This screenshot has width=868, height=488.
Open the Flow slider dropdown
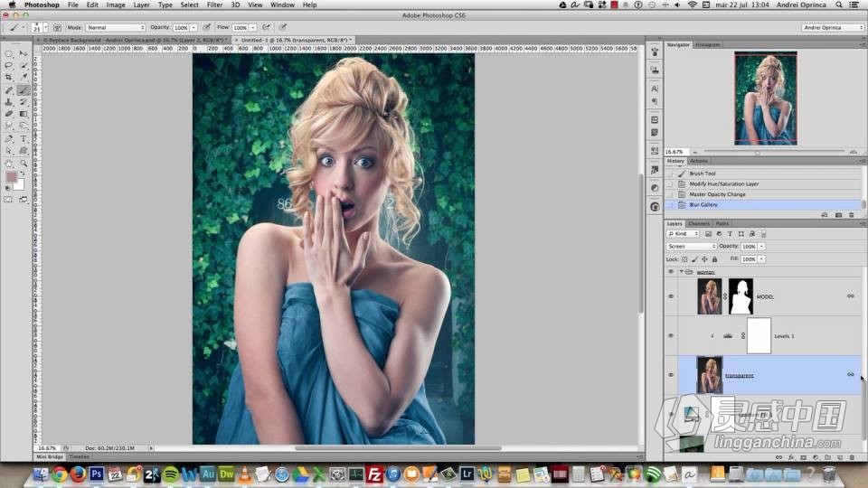click(x=253, y=28)
